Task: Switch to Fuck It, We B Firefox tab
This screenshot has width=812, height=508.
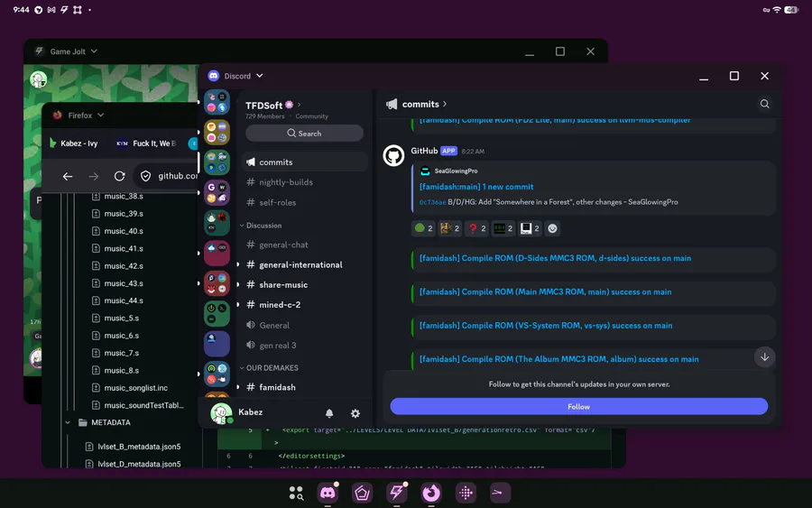Action: point(146,143)
